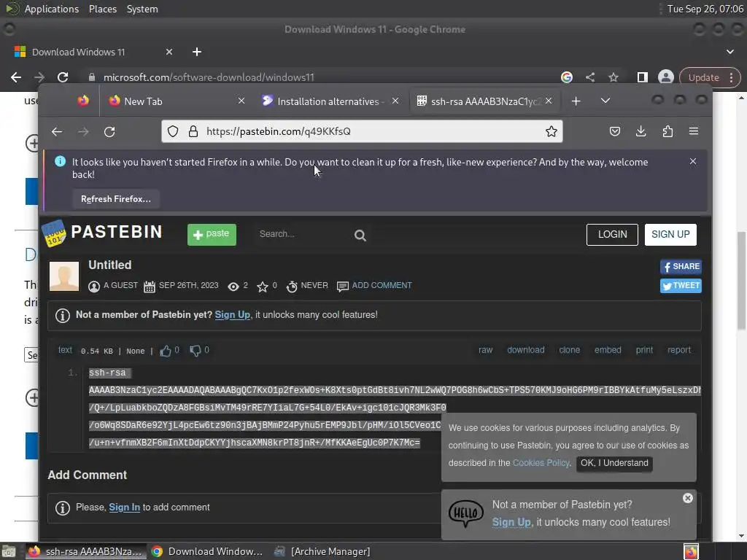Open Firefox hamburger application menu
Image resolution: width=747 pixels, height=560 pixels.
click(694, 131)
